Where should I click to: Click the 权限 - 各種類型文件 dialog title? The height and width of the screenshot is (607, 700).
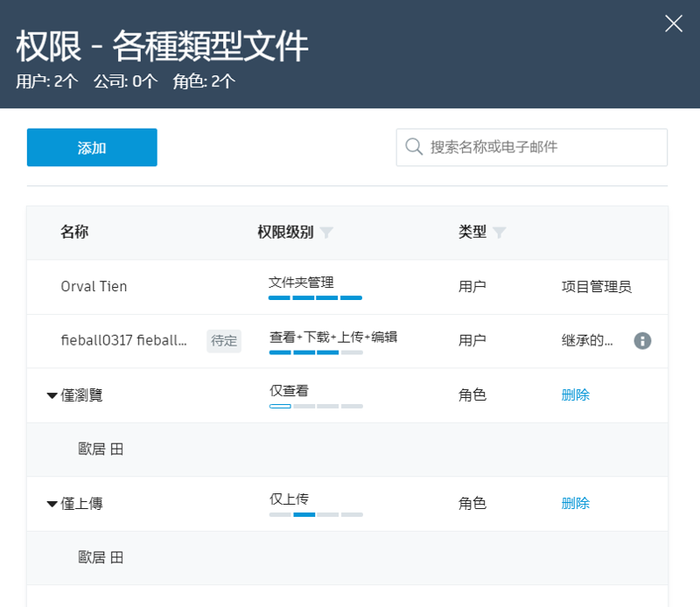[x=162, y=46]
